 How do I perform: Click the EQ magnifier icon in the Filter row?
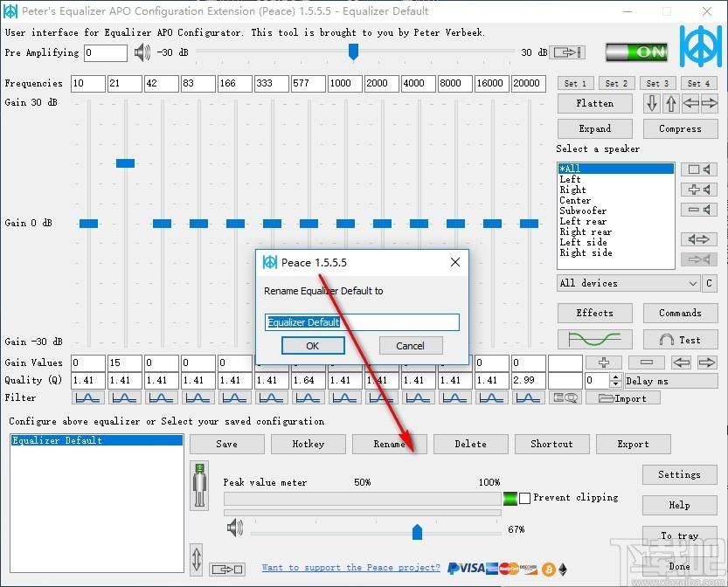pyautogui.click(x=565, y=397)
